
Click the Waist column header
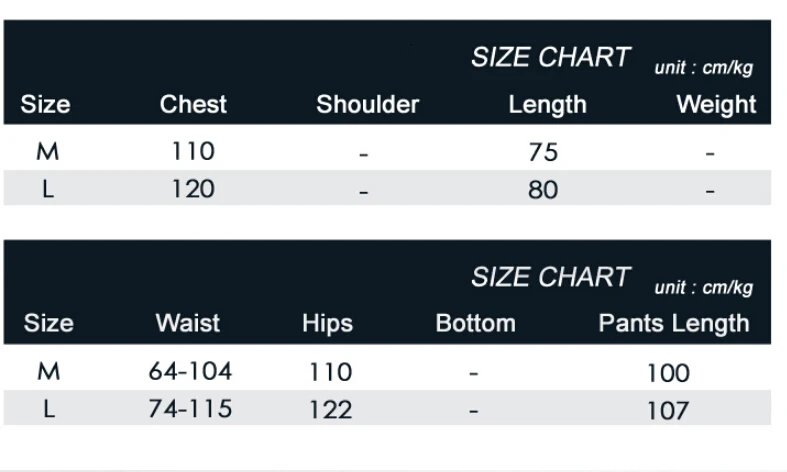coord(187,323)
